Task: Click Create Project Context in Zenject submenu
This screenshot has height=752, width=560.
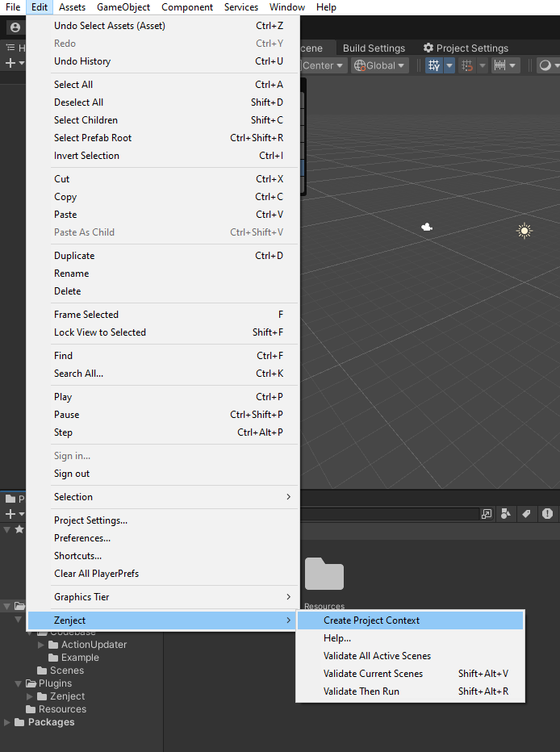Action: [411, 620]
